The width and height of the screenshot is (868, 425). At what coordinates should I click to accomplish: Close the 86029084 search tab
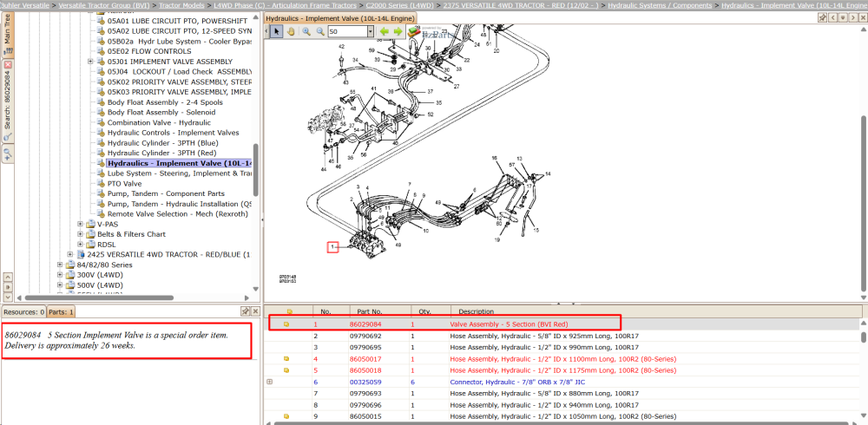(8, 64)
